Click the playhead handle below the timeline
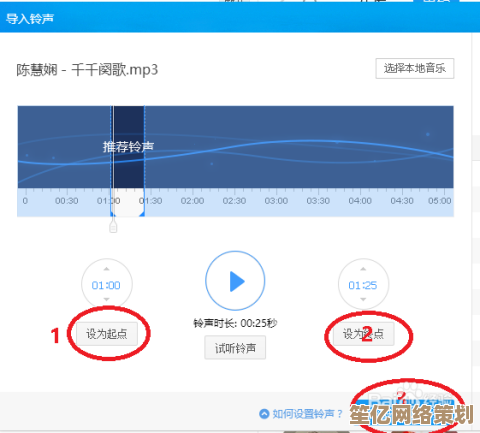The width and height of the screenshot is (480, 433). point(113,227)
